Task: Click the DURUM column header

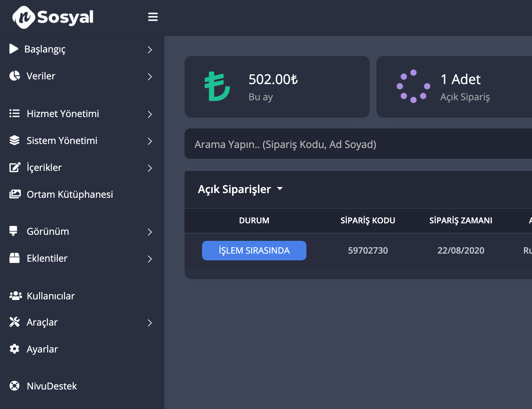Action: (x=254, y=221)
